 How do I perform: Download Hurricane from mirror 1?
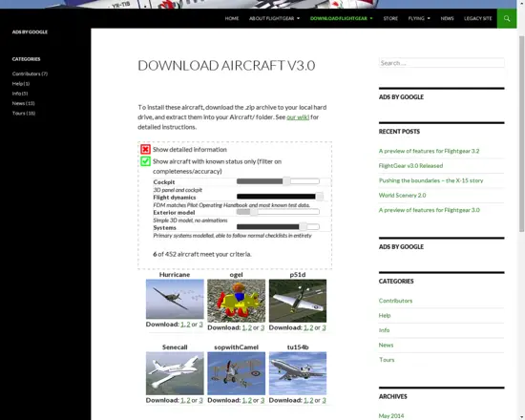tap(182, 325)
